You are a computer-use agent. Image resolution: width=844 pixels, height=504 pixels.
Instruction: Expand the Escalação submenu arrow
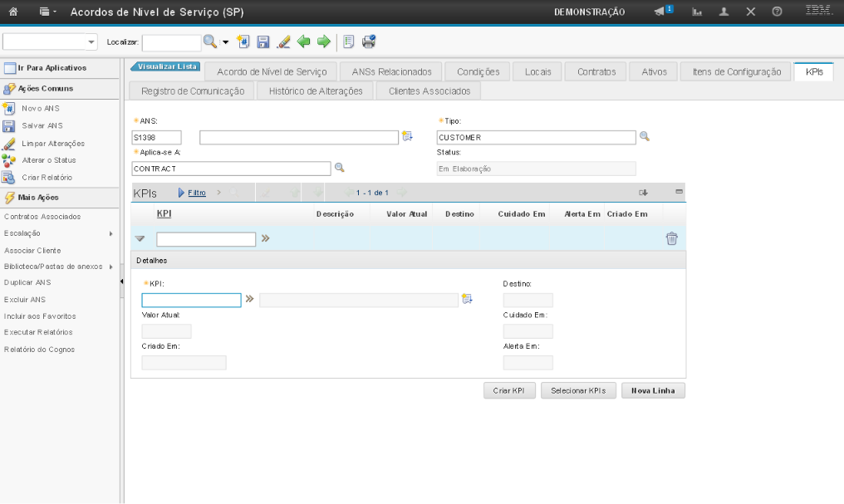tap(110, 233)
